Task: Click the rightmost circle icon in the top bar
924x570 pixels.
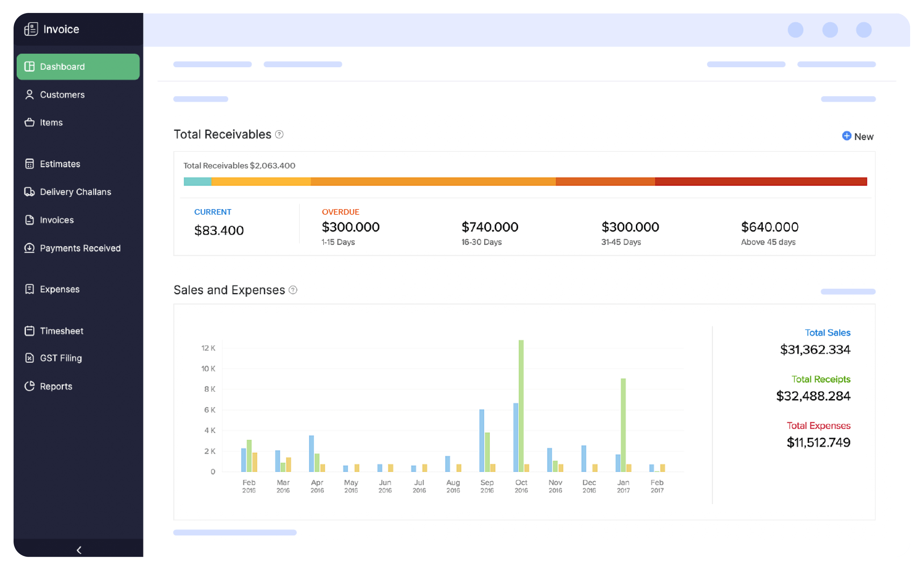Action: [x=864, y=30]
